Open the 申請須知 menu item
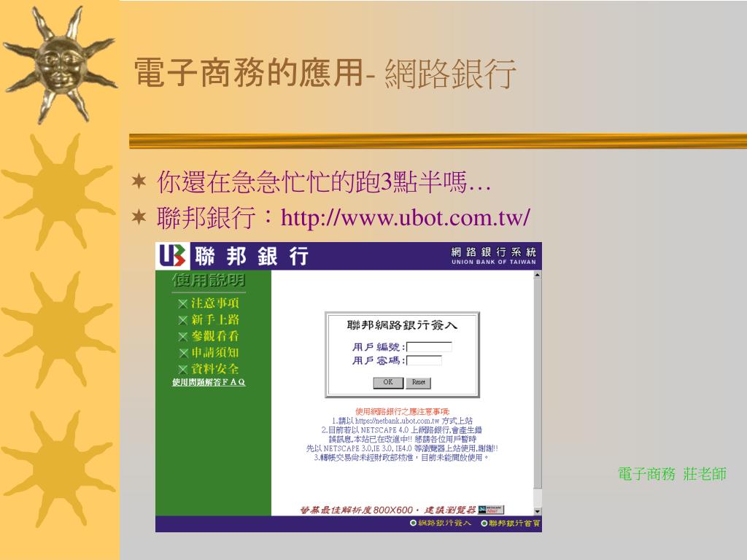The width and height of the screenshot is (747, 560). tap(215, 352)
